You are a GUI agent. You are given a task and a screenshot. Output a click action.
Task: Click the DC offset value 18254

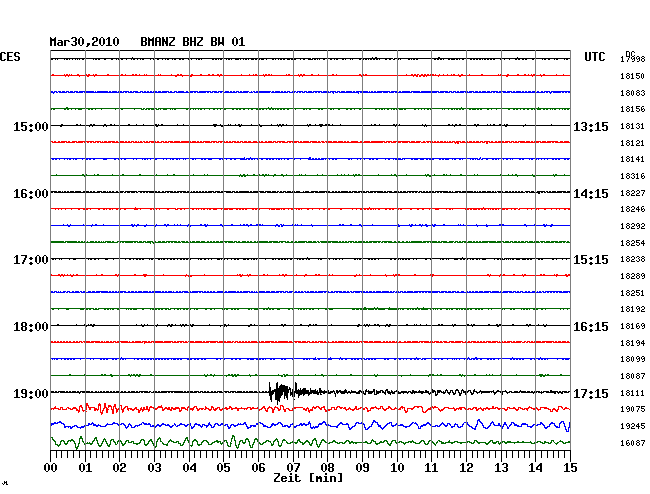click(633, 243)
